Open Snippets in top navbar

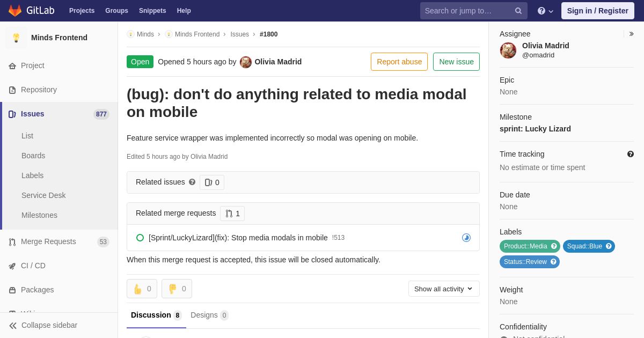(152, 11)
